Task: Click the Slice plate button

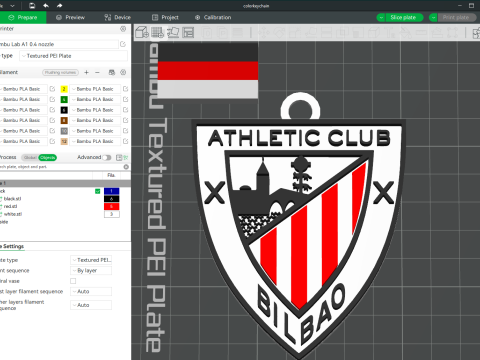Action: pyautogui.click(x=404, y=17)
